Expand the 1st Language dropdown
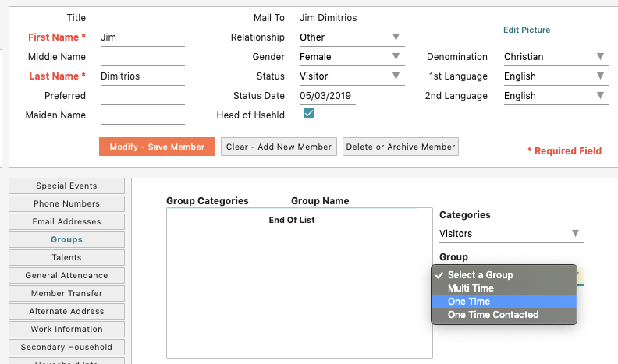The height and width of the screenshot is (364, 618). coord(556,76)
